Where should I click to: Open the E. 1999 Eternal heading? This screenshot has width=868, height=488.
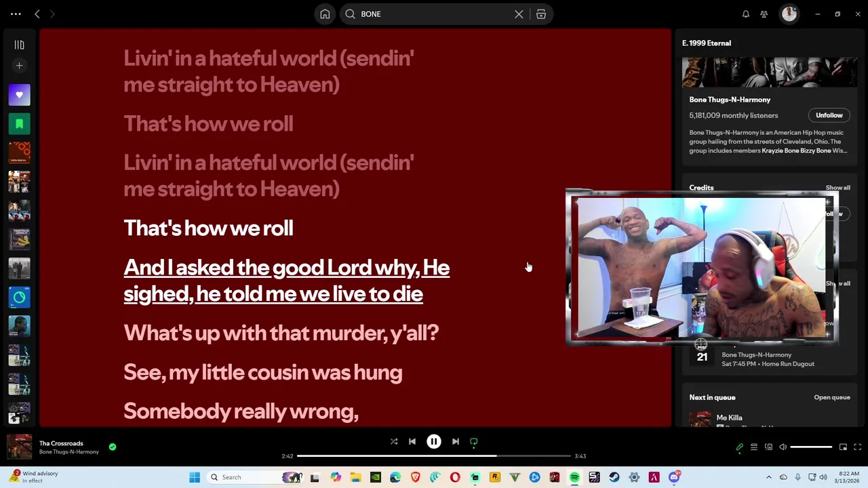pyautogui.click(x=707, y=43)
